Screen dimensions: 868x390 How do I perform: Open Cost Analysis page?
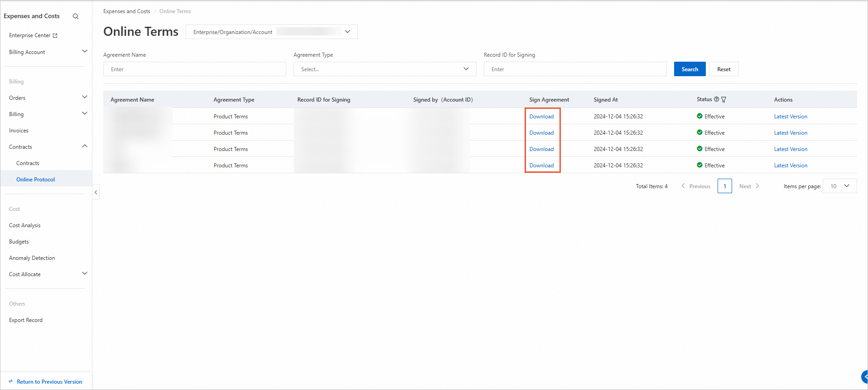coord(25,225)
